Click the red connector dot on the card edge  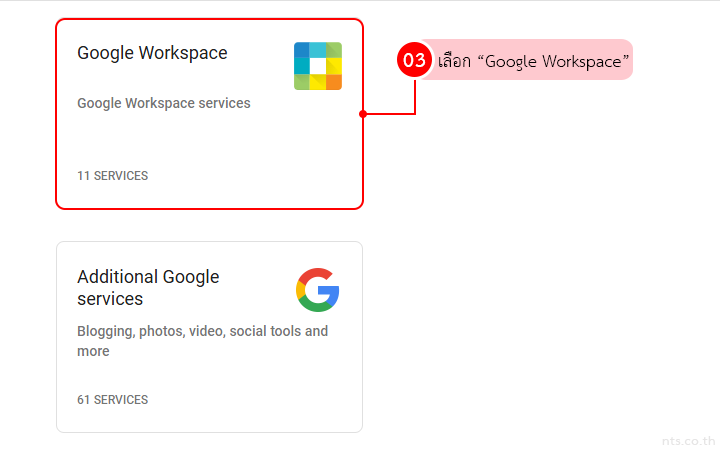[x=363, y=114]
